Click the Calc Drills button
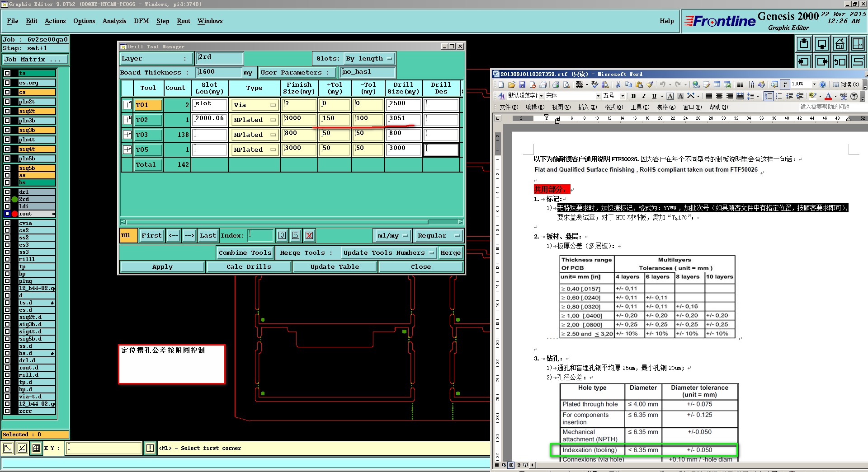 pos(249,267)
